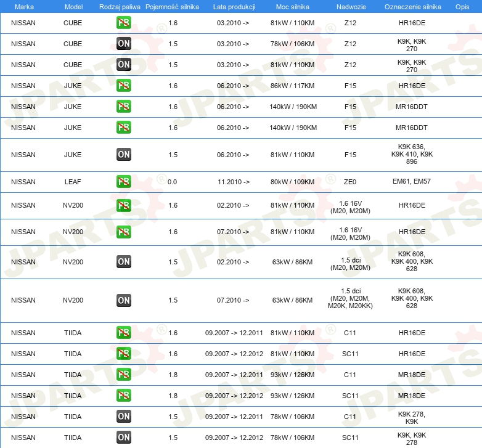The height and width of the screenshot is (448, 482).
Task: Click the Model column header
Action: (73, 7)
